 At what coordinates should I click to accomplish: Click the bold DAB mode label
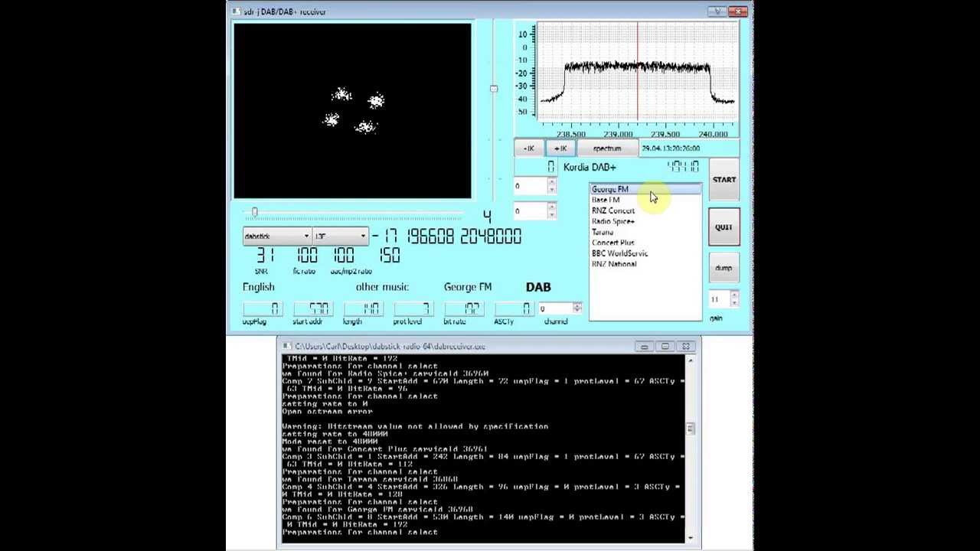(538, 287)
